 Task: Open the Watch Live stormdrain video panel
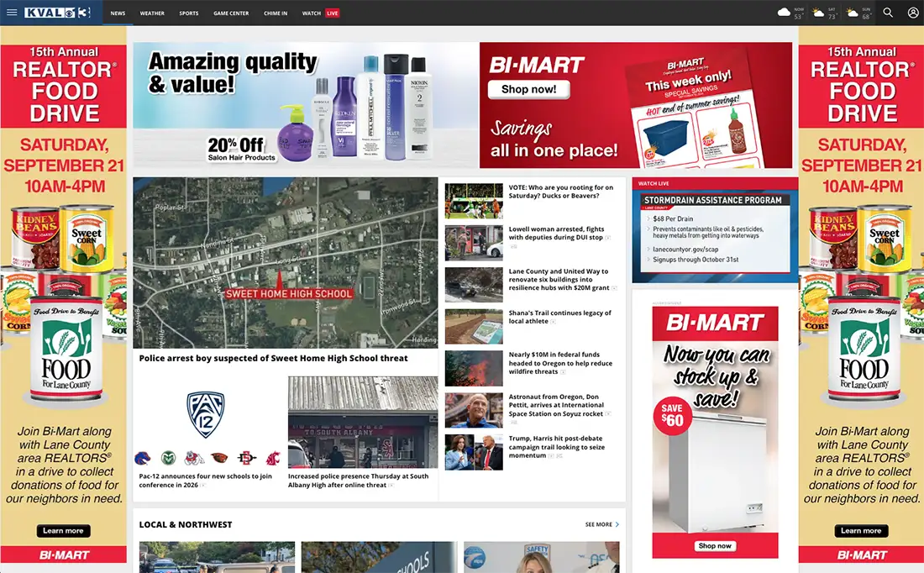coord(715,235)
